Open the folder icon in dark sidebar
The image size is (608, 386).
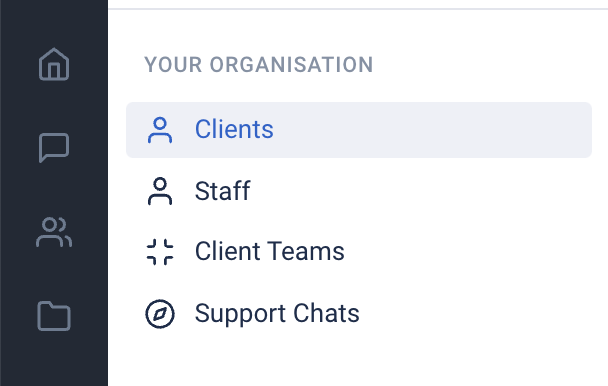tap(54, 316)
